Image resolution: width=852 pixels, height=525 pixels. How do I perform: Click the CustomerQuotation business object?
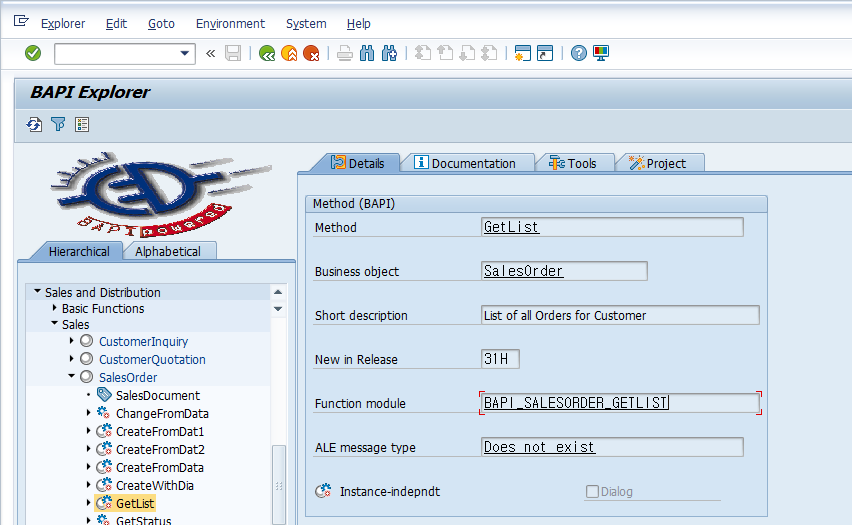(x=152, y=360)
